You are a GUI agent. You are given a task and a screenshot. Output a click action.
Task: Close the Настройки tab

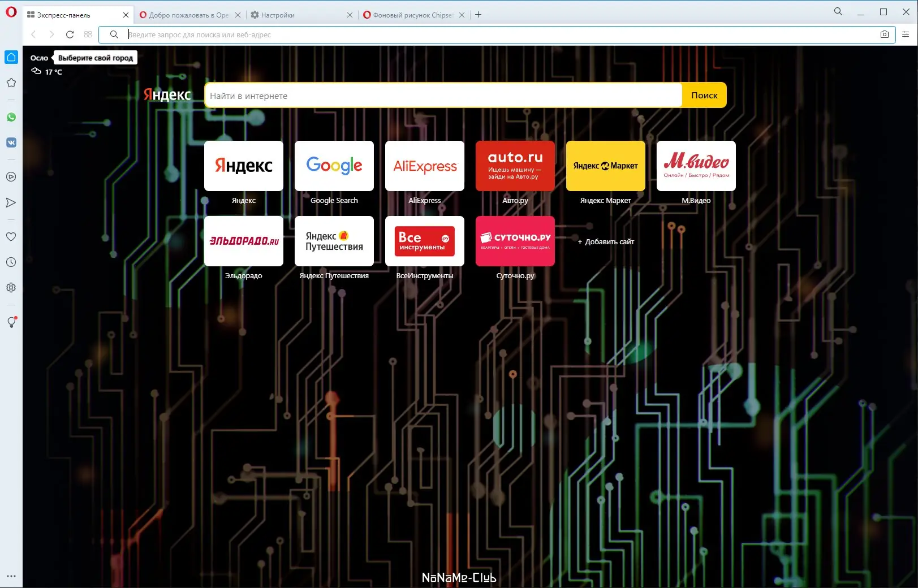350,15
